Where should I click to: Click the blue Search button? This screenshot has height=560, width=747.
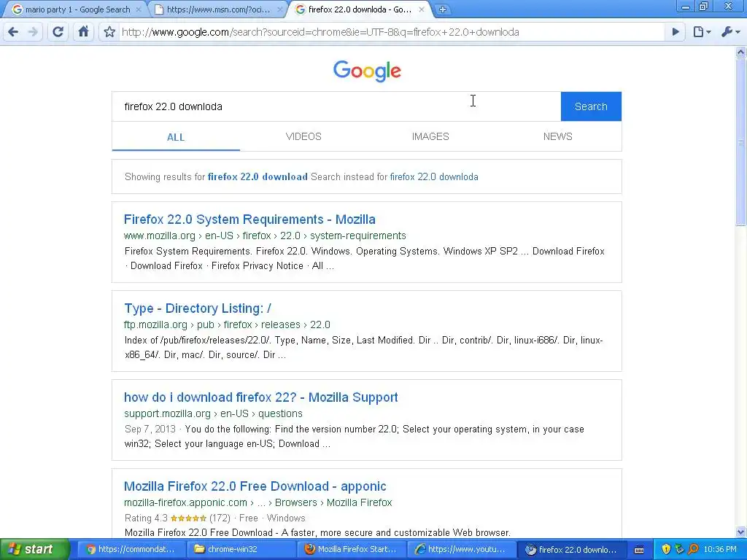(591, 106)
